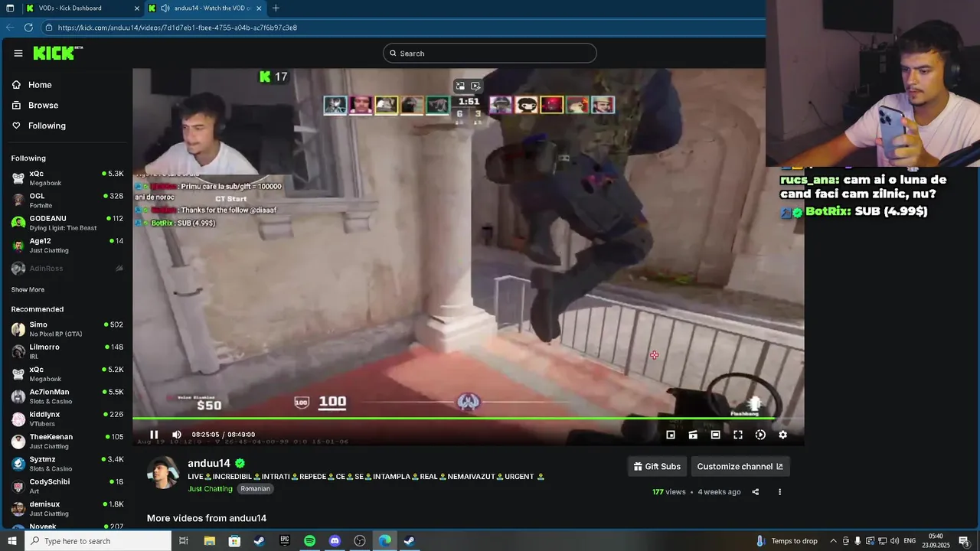Open a new browser tab
Image resolution: width=980 pixels, height=551 pixels.
pos(276,8)
